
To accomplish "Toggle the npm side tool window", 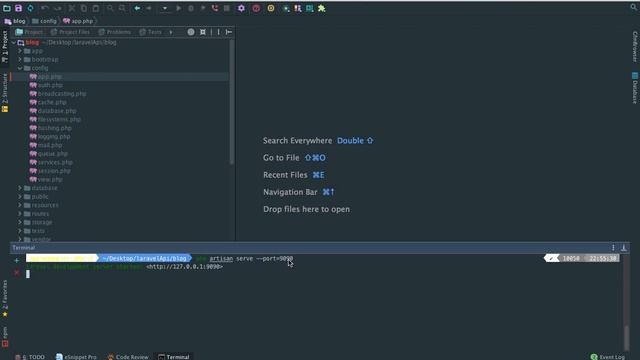I will 4,336.
